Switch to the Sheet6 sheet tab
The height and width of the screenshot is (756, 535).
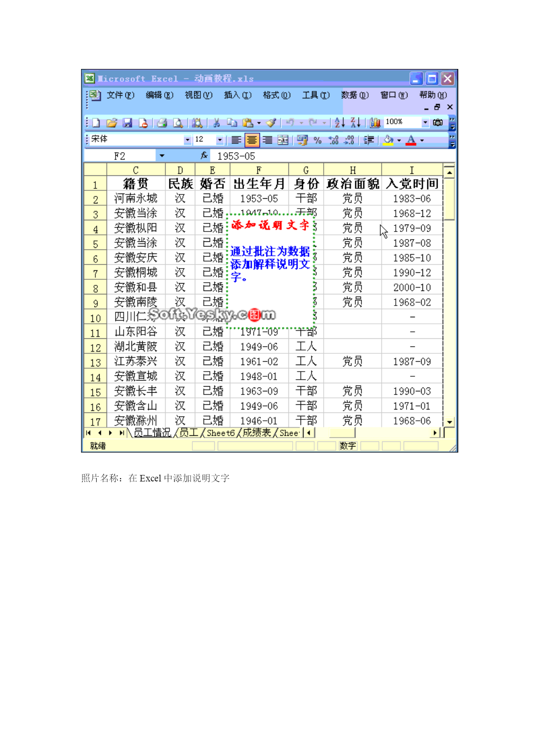coord(221,432)
